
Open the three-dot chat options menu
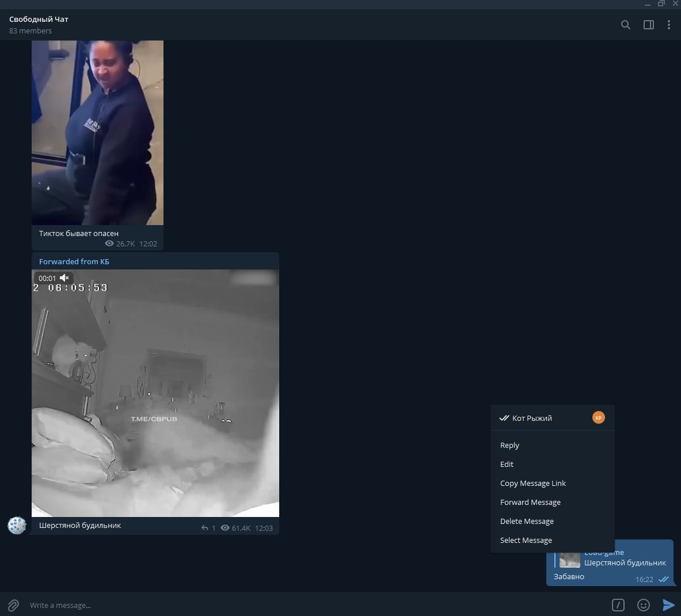pos(668,25)
